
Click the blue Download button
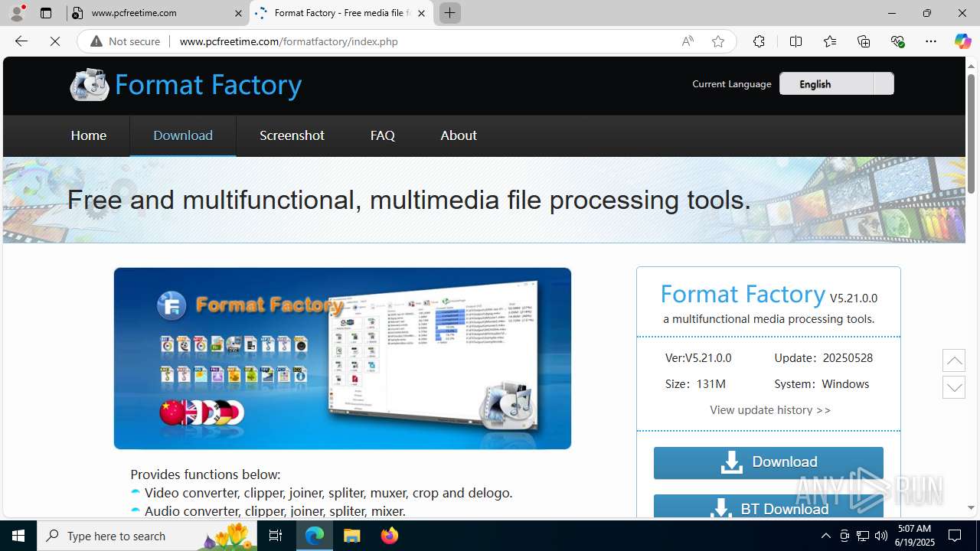coord(769,462)
